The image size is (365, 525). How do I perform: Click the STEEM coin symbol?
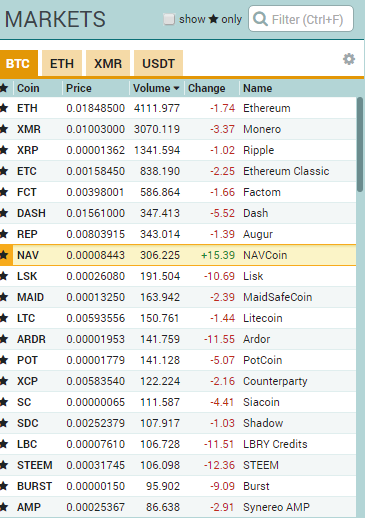[34, 465]
